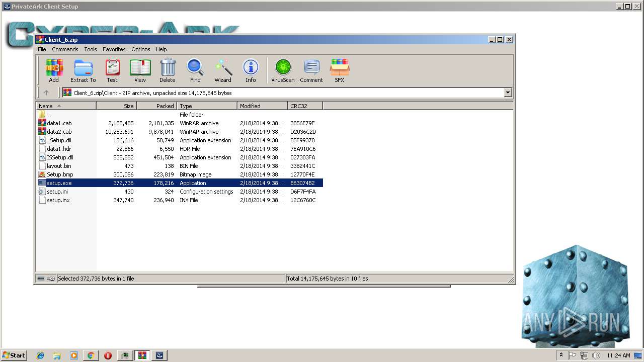The height and width of the screenshot is (362, 644).
Task: Click the Delete trash icon
Action: [x=168, y=70]
